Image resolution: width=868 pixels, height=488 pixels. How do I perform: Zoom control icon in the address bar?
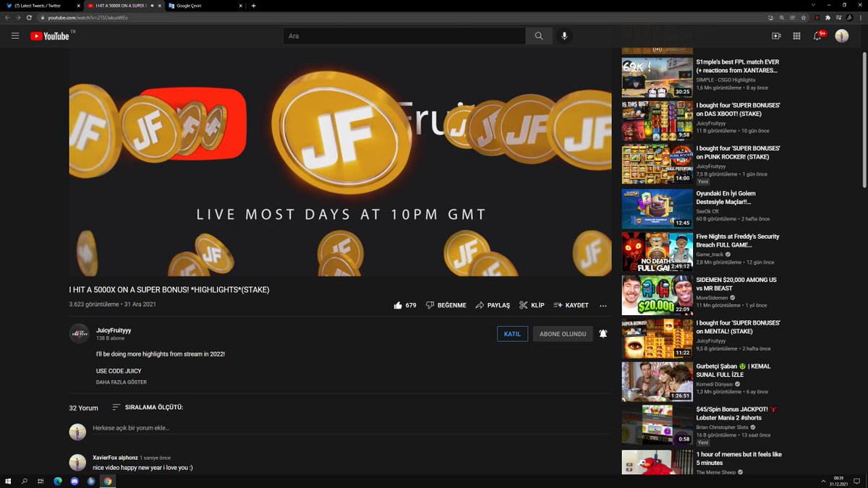(x=781, y=17)
